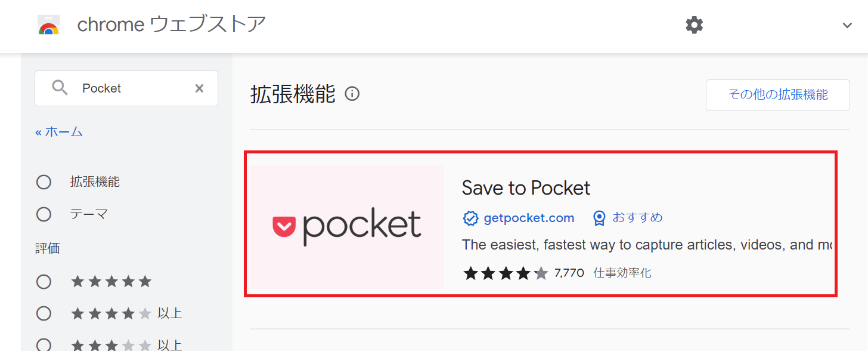Open the Save to Pocket extension title
The height and width of the screenshot is (351, 868).
point(526,188)
